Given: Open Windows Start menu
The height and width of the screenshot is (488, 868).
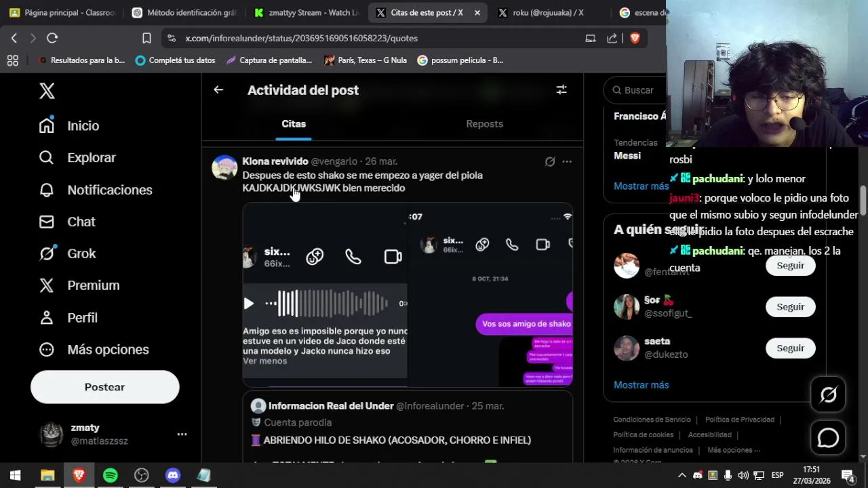Looking at the screenshot, I should coord(15,475).
